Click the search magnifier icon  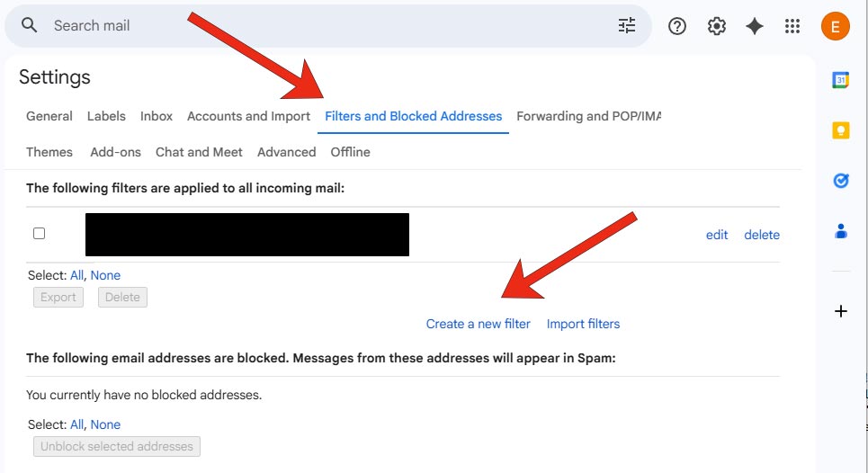tap(29, 25)
